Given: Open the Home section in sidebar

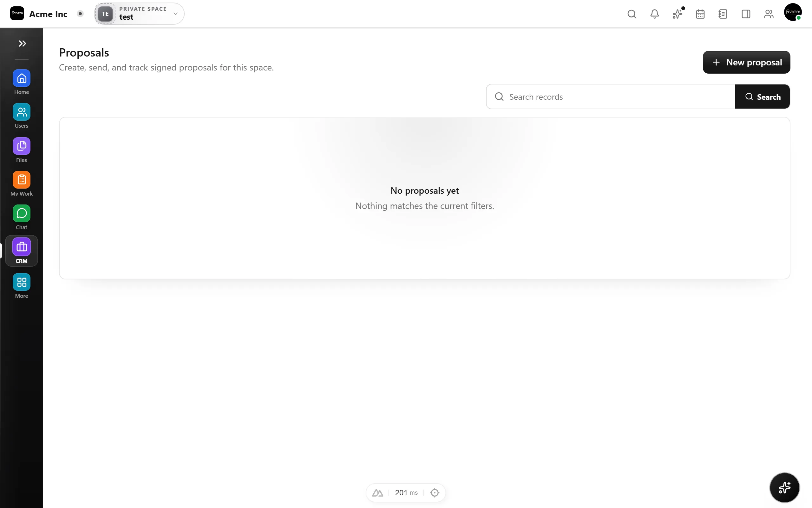Looking at the screenshot, I should (22, 82).
